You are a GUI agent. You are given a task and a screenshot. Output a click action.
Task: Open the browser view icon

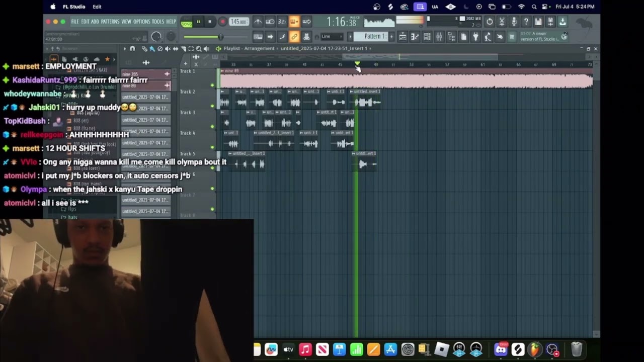click(x=452, y=37)
